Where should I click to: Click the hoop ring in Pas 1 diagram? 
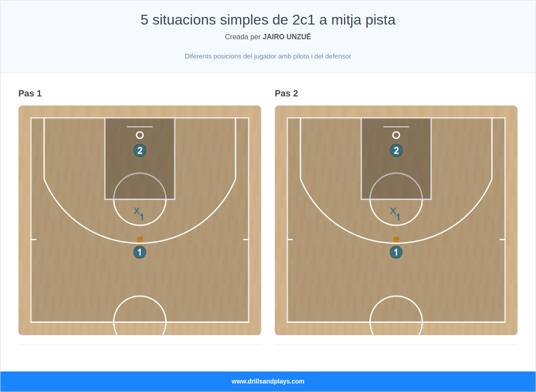(x=140, y=135)
